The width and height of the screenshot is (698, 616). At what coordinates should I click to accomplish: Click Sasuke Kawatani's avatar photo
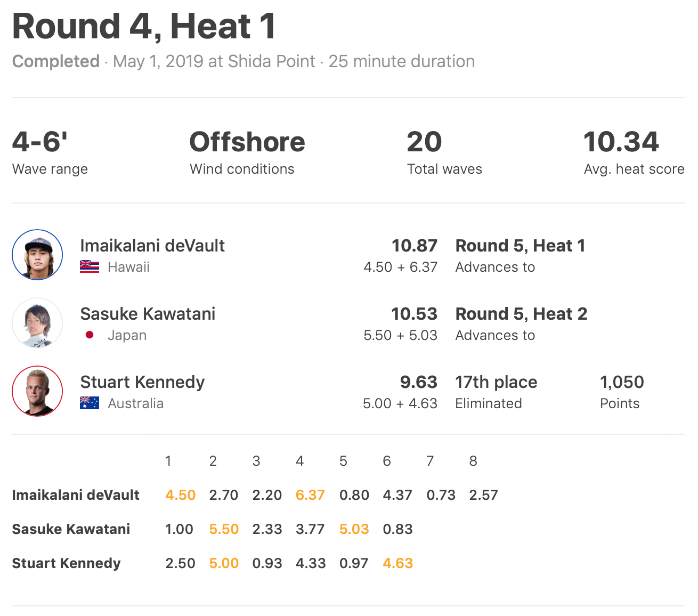(x=37, y=323)
